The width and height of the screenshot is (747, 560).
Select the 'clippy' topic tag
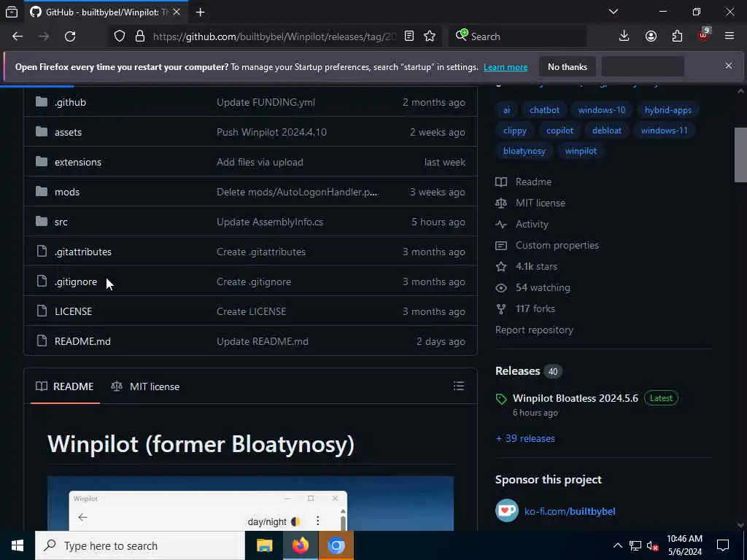click(x=514, y=131)
